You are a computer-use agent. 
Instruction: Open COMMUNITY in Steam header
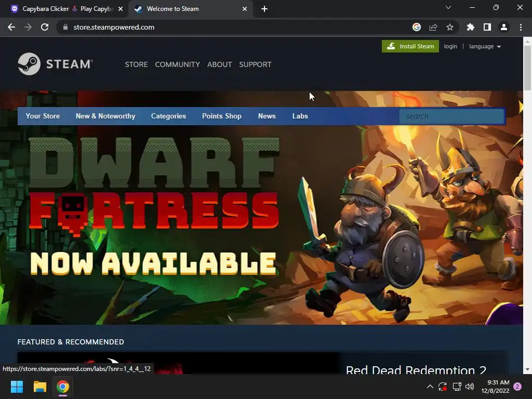click(x=178, y=64)
